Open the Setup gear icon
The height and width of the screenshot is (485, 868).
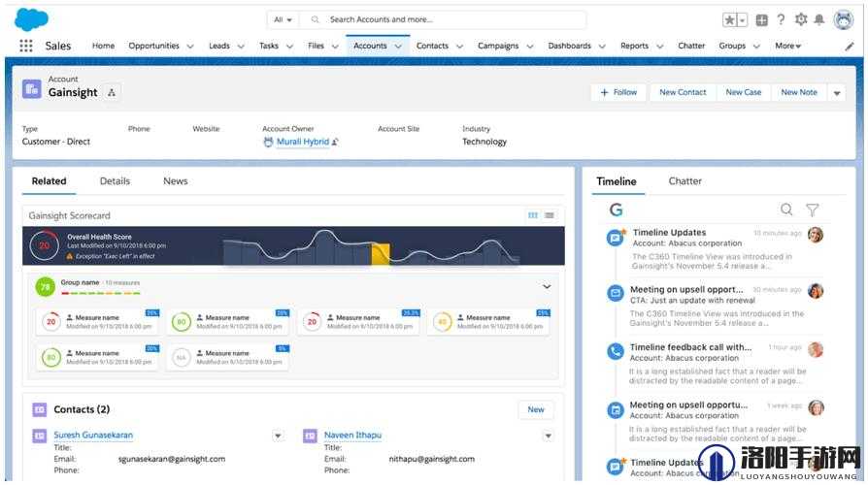[x=800, y=20]
